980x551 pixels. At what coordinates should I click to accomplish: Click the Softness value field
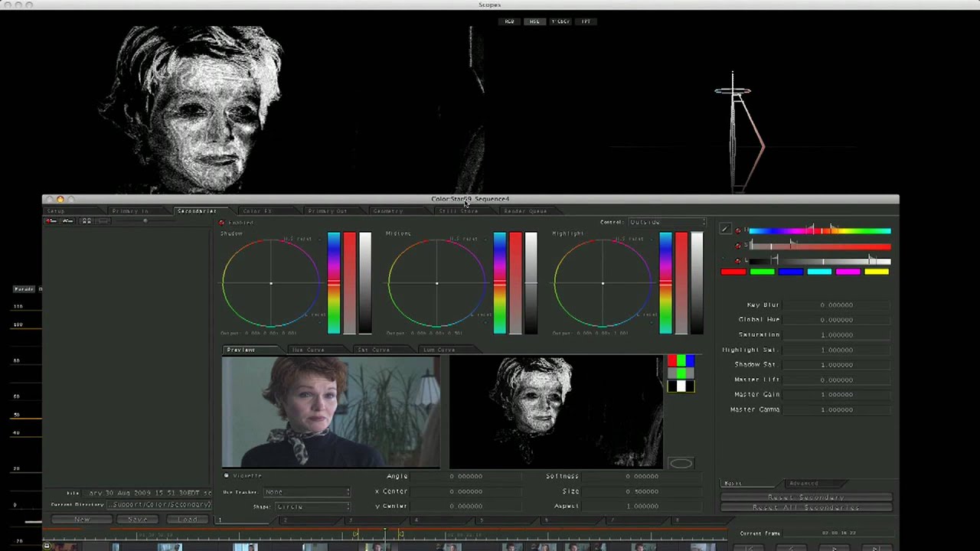(x=642, y=476)
